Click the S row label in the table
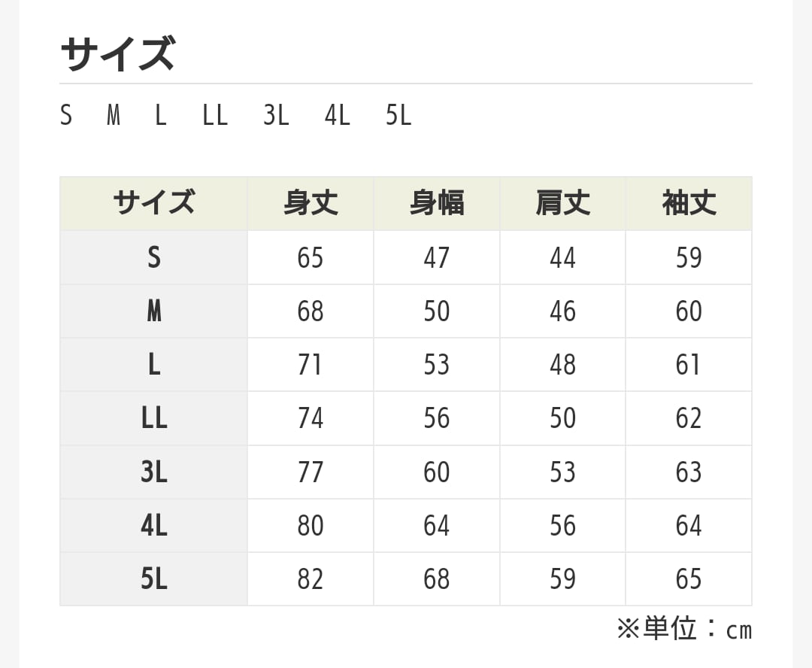Viewport: 812px width, 668px height. click(153, 257)
